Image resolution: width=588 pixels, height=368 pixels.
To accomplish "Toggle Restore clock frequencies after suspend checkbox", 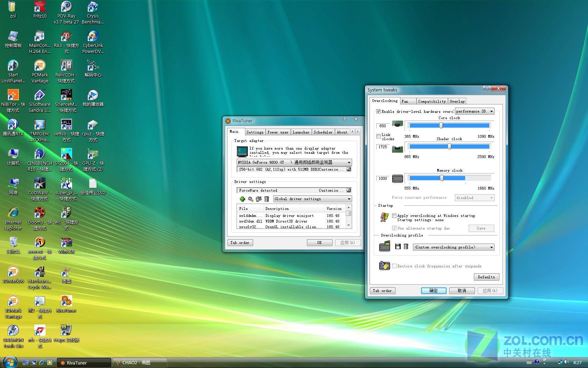I will point(394,266).
